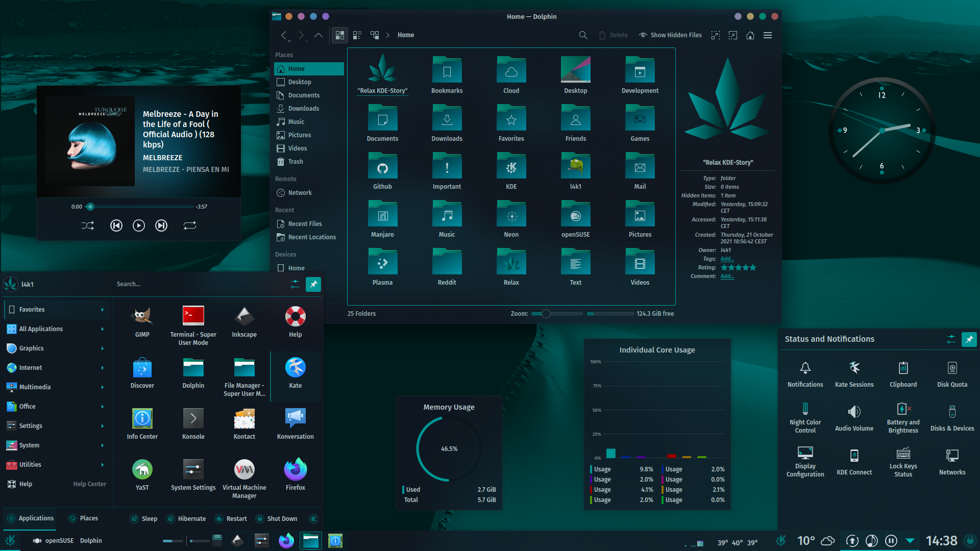Show hidden system tray icons arrow
Screen dimensions: 980x551
coord(910,540)
